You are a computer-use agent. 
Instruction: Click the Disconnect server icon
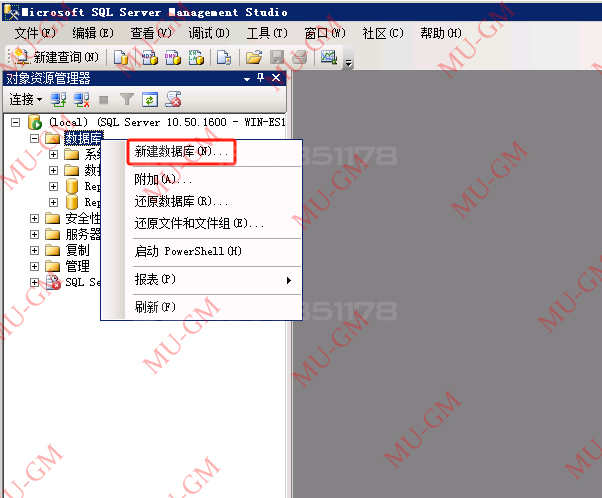coord(81,100)
